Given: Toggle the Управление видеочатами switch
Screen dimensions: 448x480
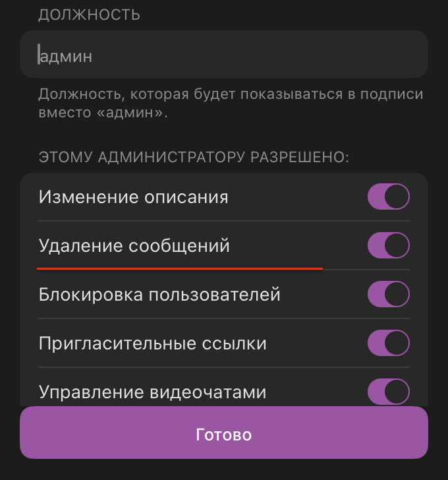Looking at the screenshot, I should point(388,392).
